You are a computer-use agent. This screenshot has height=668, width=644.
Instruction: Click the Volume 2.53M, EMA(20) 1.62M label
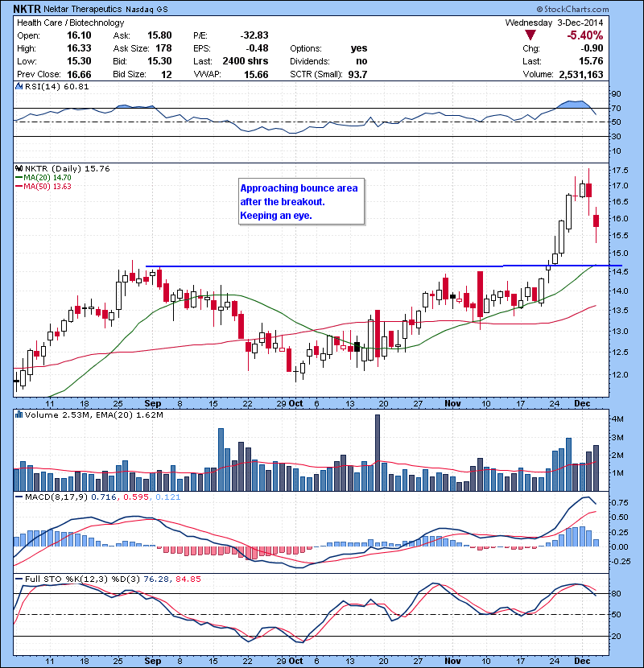point(94,414)
